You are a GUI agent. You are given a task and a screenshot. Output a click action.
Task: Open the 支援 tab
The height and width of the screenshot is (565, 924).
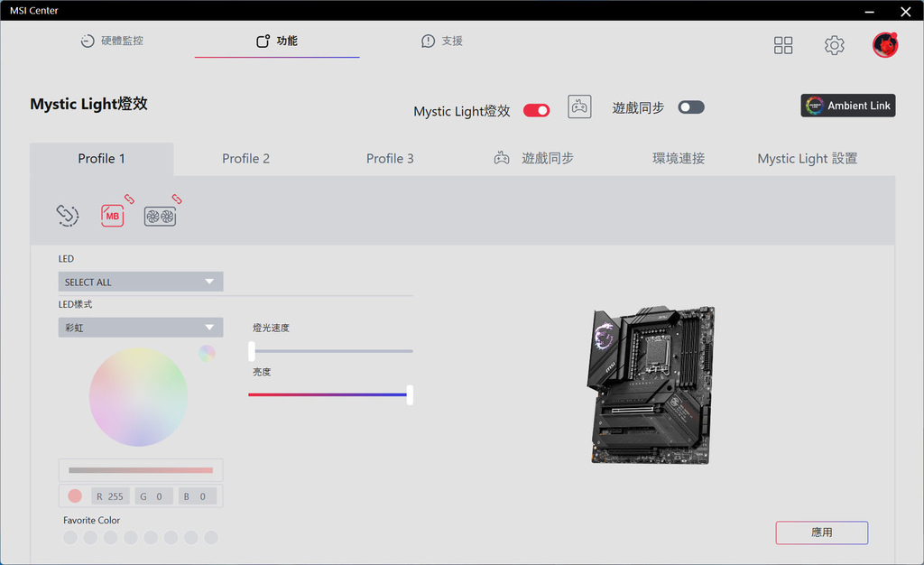(442, 41)
